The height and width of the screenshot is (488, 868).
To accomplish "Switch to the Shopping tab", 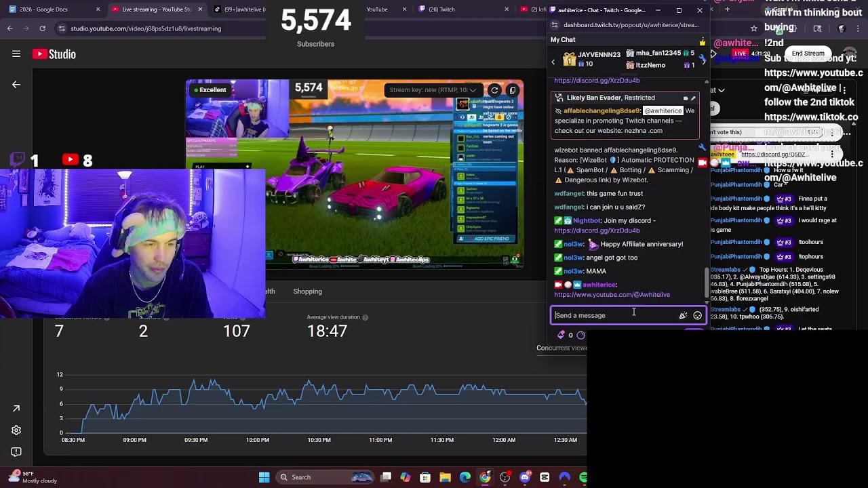I will pyautogui.click(x=307, y=291).
